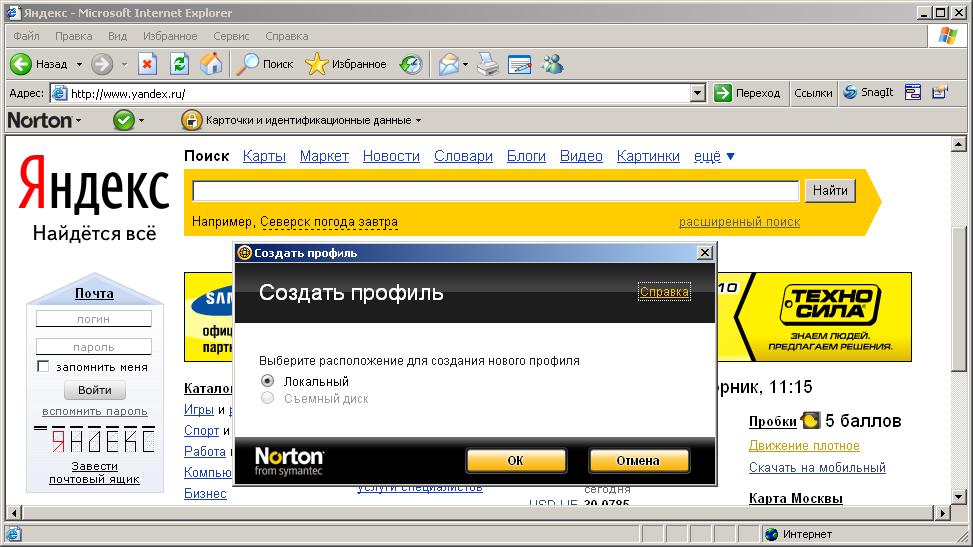Screen dimensions: 973x547
Task: Open the Сервис menu
Action: pos(231,36)
